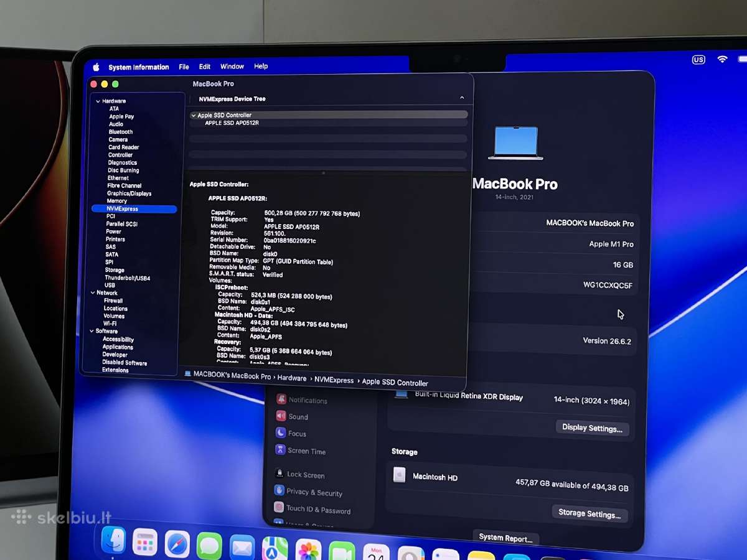Open the Help menu
Image resolution: width=747 pixels, height=560 pixels.
261,67
